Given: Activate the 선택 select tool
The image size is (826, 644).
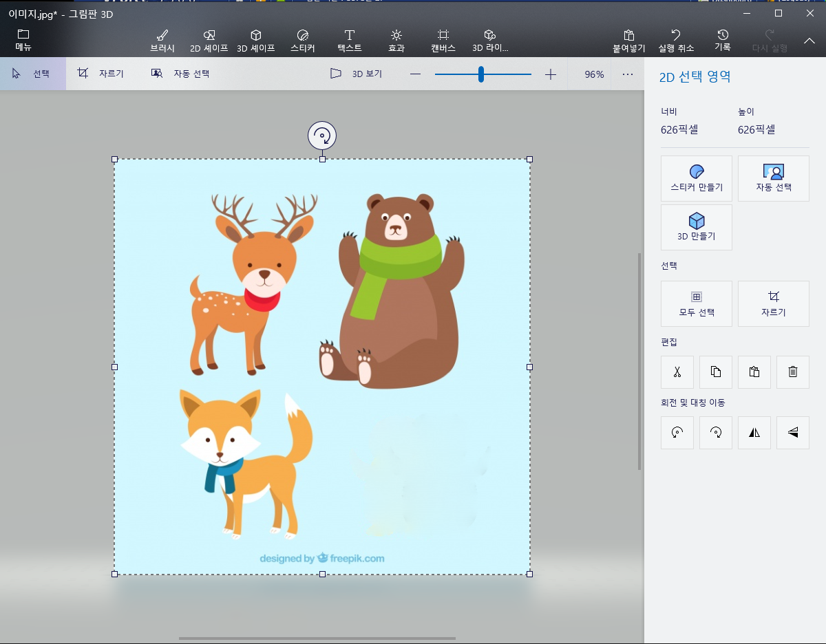Looking at the screenshot, I should (x=33, y=74).
